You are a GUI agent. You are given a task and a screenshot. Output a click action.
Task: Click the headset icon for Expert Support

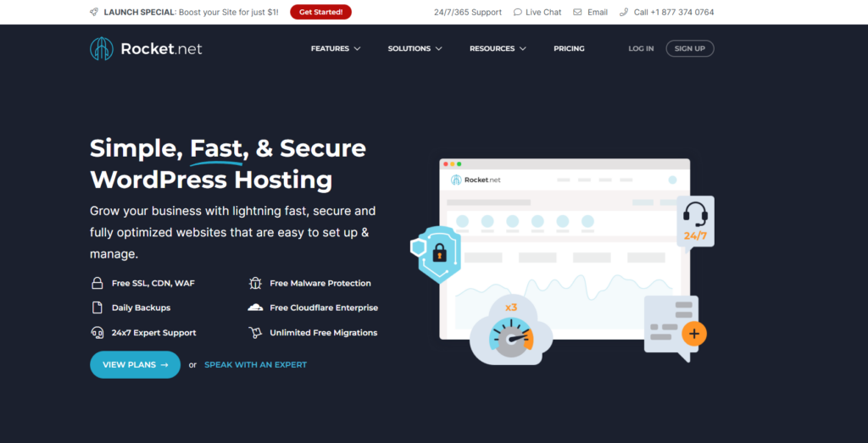[x=97, y=332]
